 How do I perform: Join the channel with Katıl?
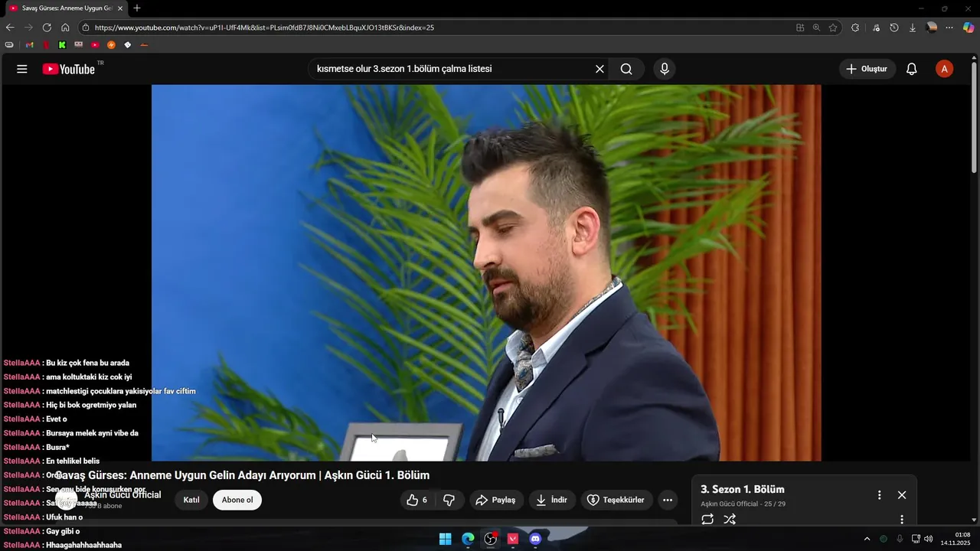coord(191,500)
